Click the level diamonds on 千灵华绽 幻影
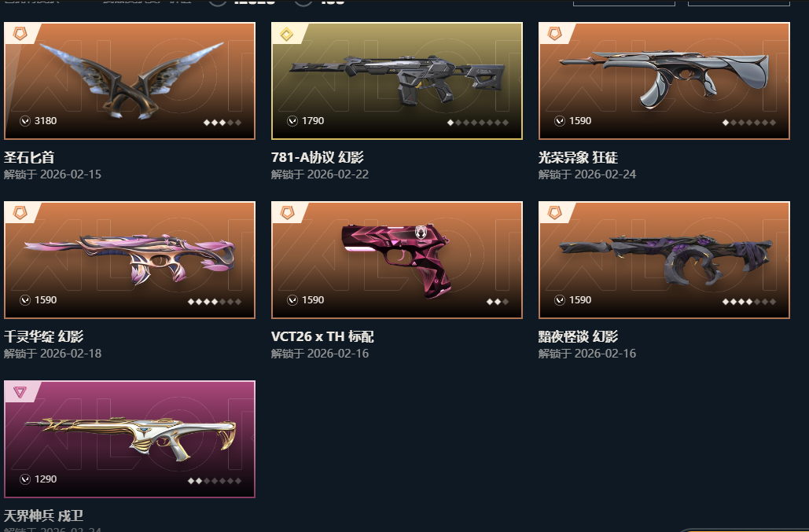The width and height of the screenshot is (809, 532). pos(215,302)
